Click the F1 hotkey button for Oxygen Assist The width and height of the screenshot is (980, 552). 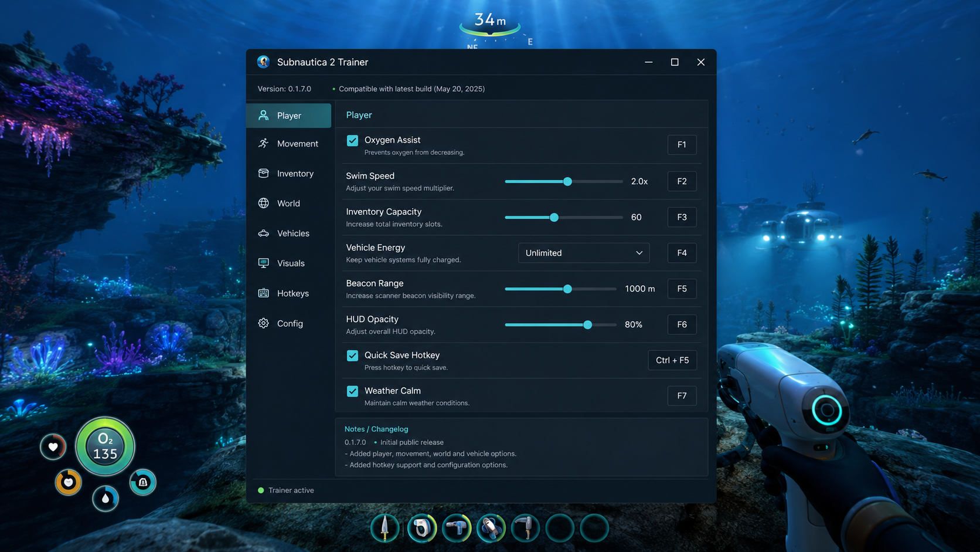click(x=682, y=145)
